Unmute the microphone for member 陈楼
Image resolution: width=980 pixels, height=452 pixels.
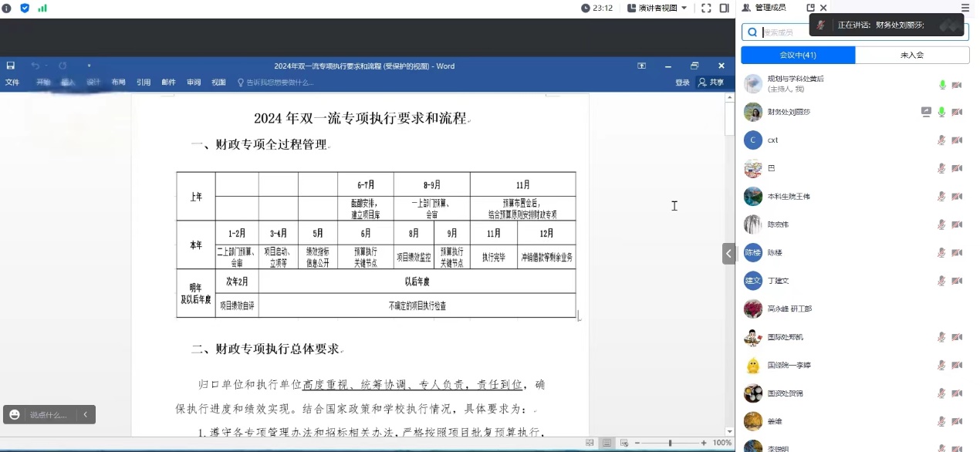pos(941,252)
